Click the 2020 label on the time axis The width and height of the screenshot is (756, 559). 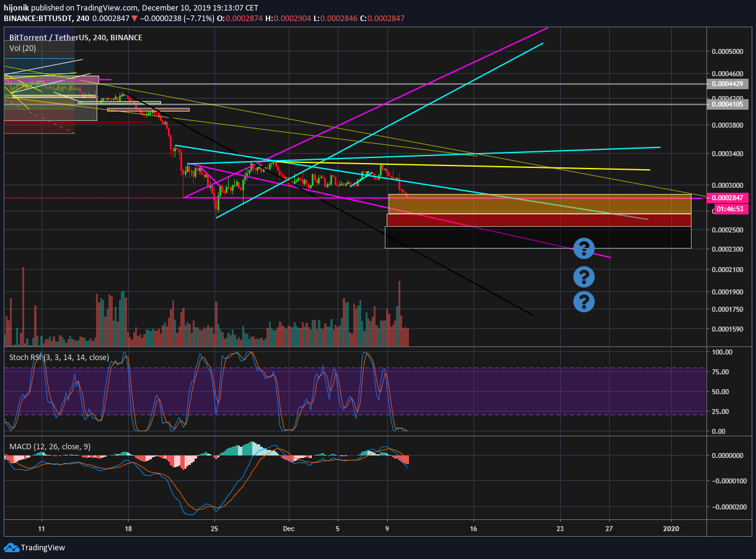[671, 529]
